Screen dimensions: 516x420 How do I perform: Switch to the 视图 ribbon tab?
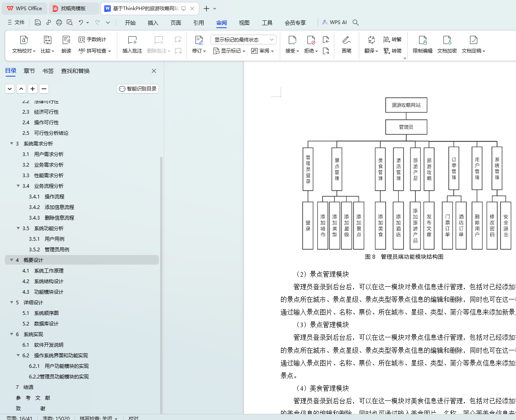tap(244, 23)
